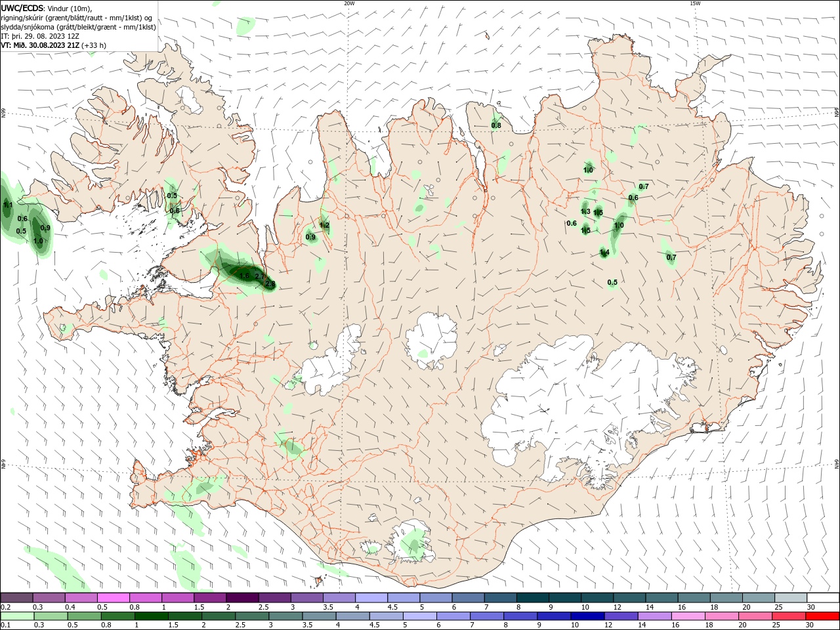Pick the light pink swatch between 16 and 18 on rain scale

[689, 616]
